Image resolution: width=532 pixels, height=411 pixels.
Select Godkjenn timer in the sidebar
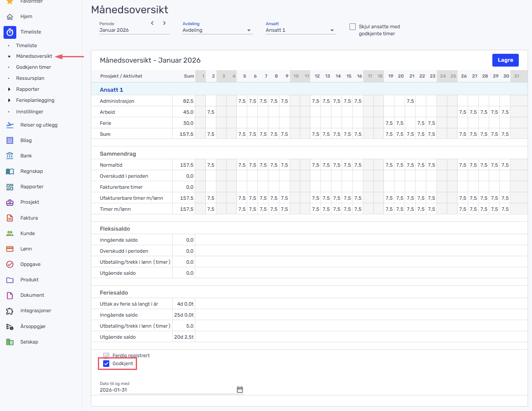coord(33,67)
